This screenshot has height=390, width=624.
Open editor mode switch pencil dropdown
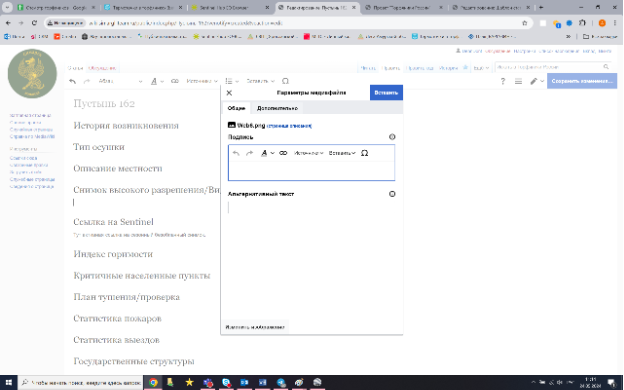tap(537, 81)
